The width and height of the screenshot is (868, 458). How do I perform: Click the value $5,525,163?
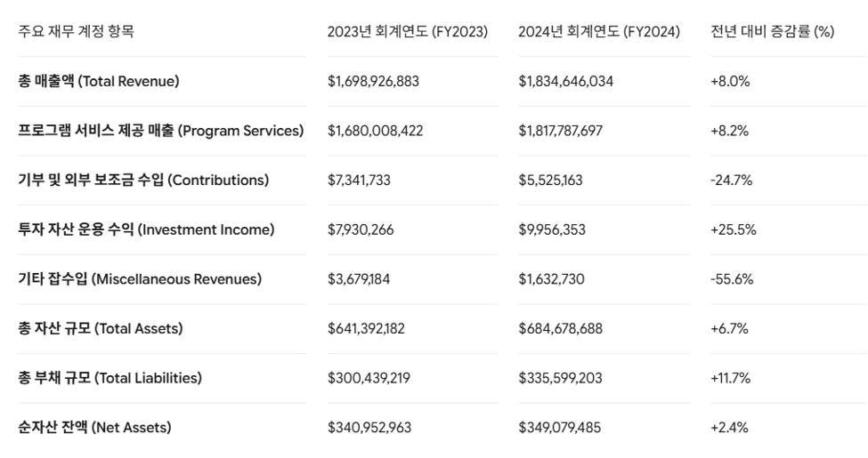pos(550,180)
